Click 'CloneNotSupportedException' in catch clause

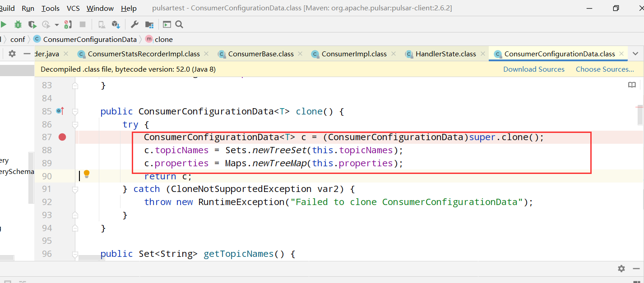click(241, 189)
